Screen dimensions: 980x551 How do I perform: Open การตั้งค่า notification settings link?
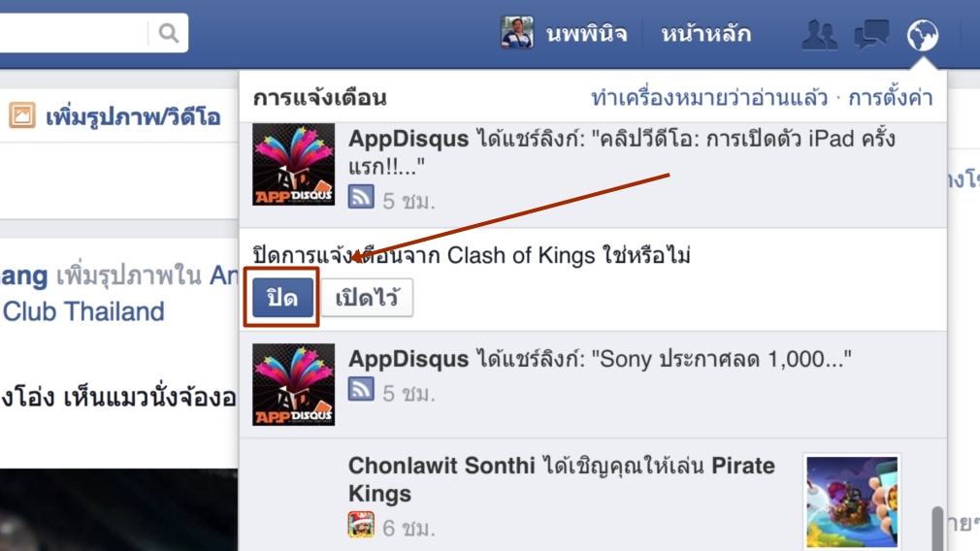point(891,97)
